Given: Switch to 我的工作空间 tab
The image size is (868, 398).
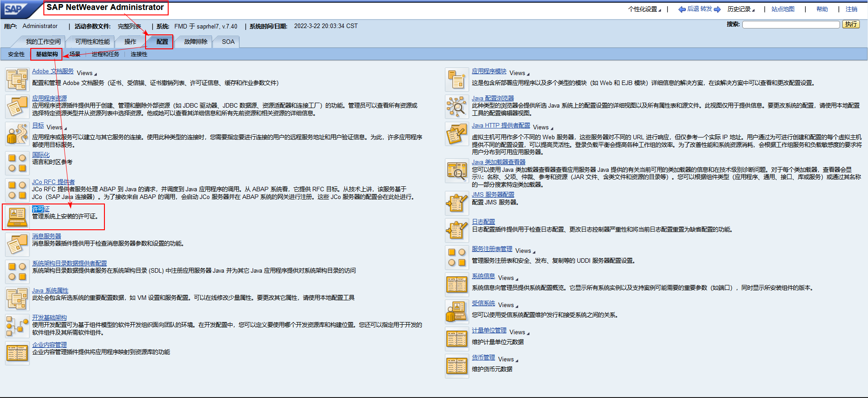Looking at the screenshot, I should click(x=43, y=42).
